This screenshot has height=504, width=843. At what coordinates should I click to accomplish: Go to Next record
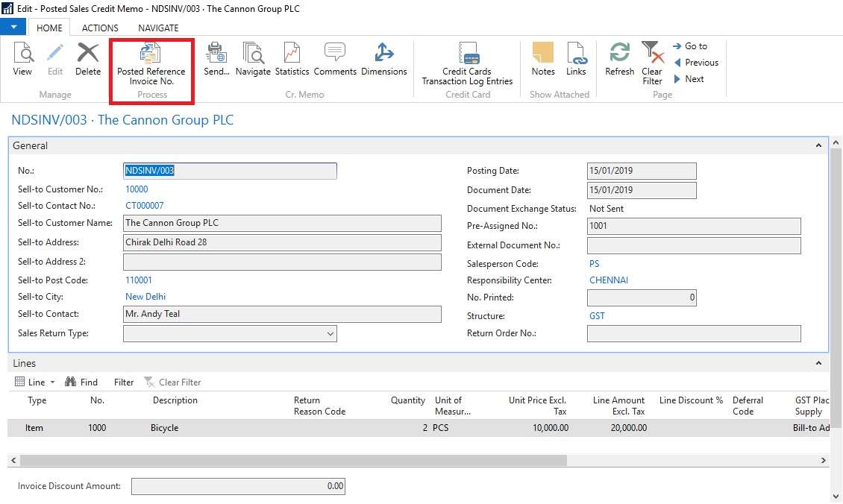click(x=689, y=79)
